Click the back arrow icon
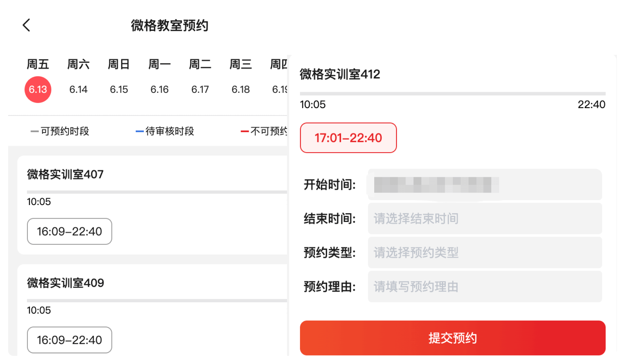 27,25
